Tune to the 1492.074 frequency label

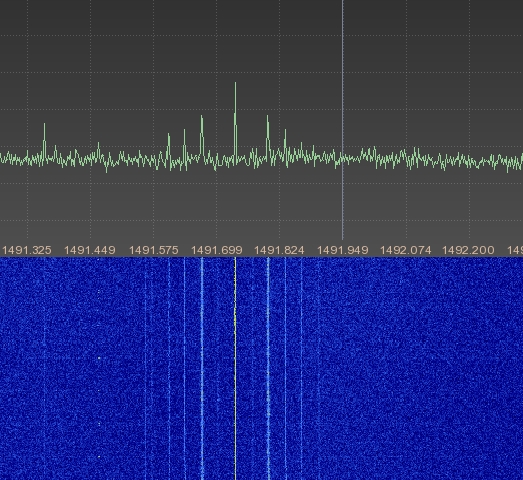click(406, 250)
